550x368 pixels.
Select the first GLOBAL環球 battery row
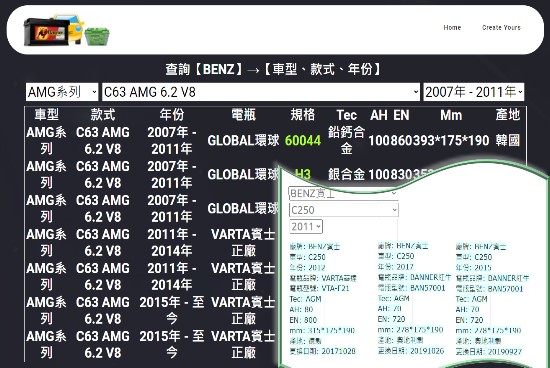tap(275, 141)
